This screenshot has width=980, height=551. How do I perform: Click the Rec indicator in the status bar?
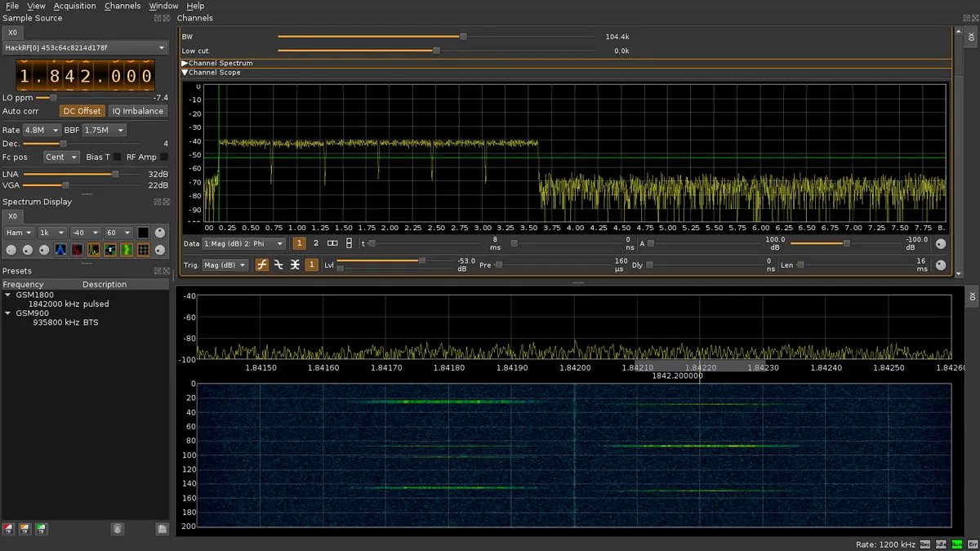[924, 544]
